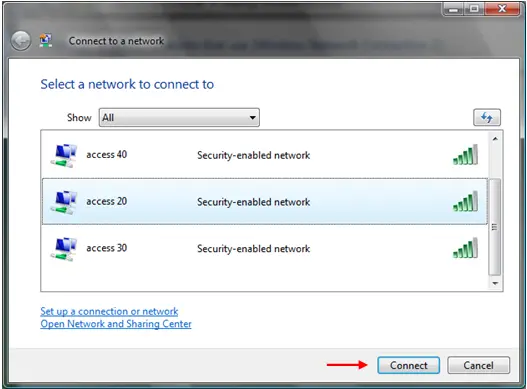Click the access 30 computer icon
Screen dimensions: 527x389
click(64, 249)
